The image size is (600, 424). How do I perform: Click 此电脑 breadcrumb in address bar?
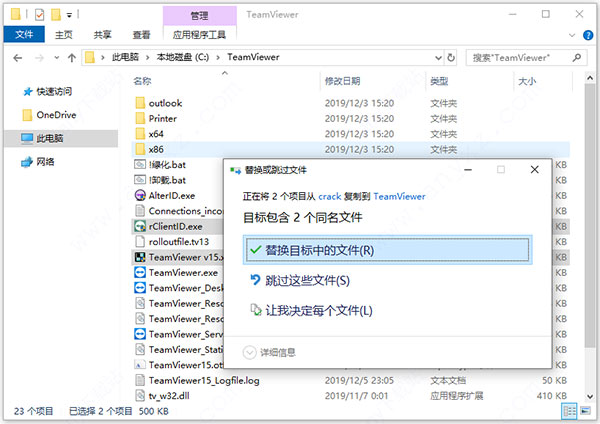point(125,57)
